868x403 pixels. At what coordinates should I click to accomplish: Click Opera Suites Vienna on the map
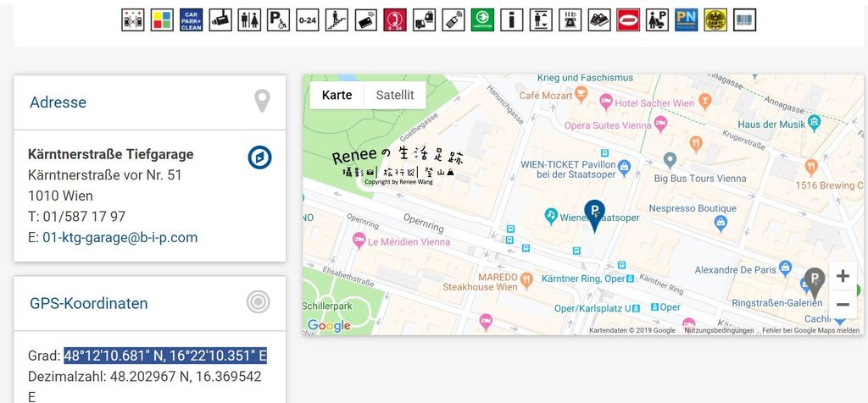[x=615, y=125]
